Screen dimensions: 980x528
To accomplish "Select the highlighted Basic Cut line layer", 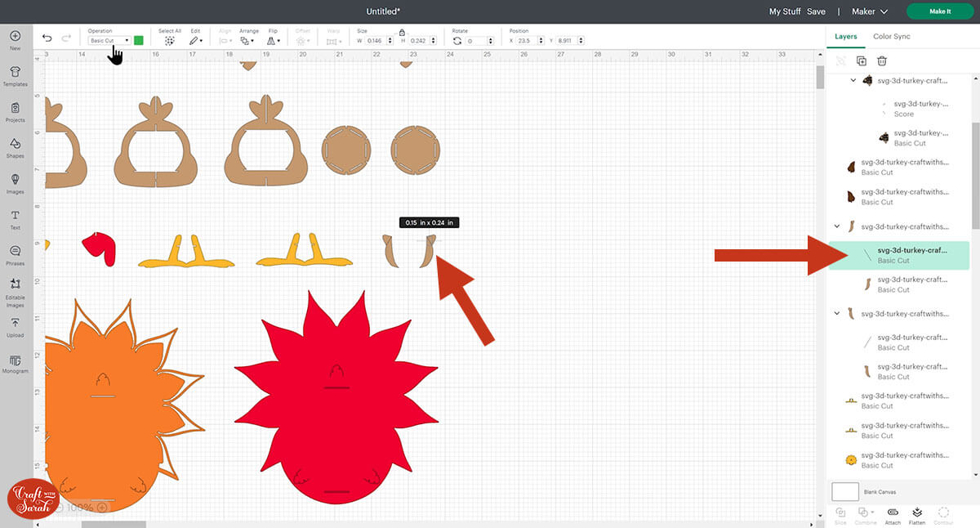I will (898, 255).
